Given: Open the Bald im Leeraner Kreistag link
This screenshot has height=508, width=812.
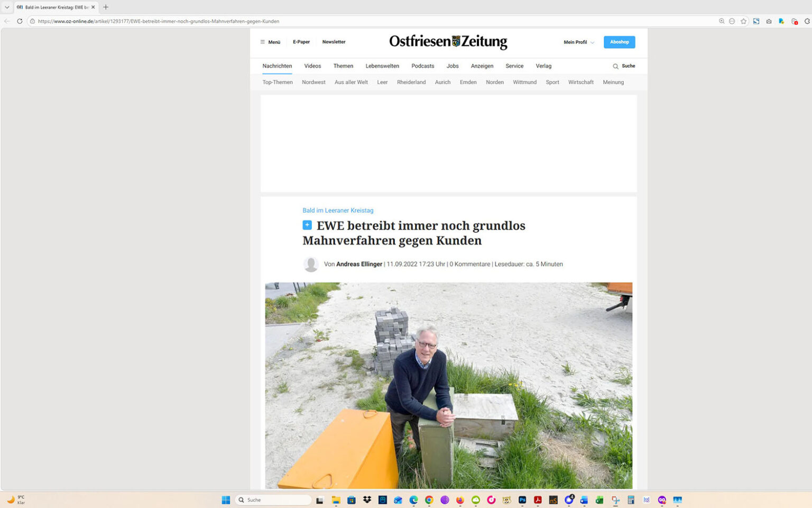Looking at the screenshot, I should 338,210.
